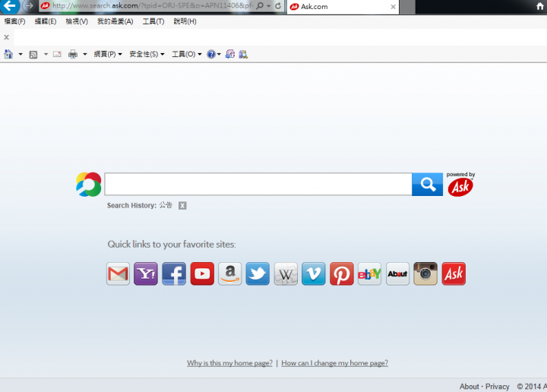Screen dimensions: 547x392
Task: Click the powered by Ask logo
Action: point(460,184)
